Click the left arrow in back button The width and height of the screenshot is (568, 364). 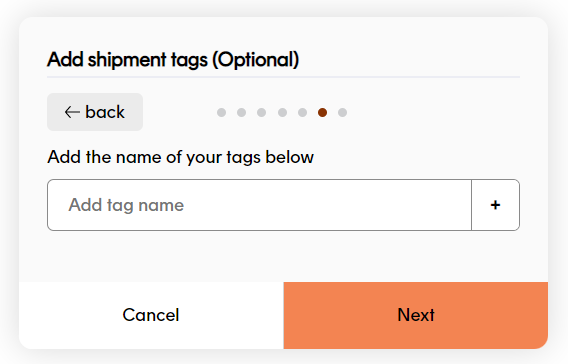coord(72,112)
